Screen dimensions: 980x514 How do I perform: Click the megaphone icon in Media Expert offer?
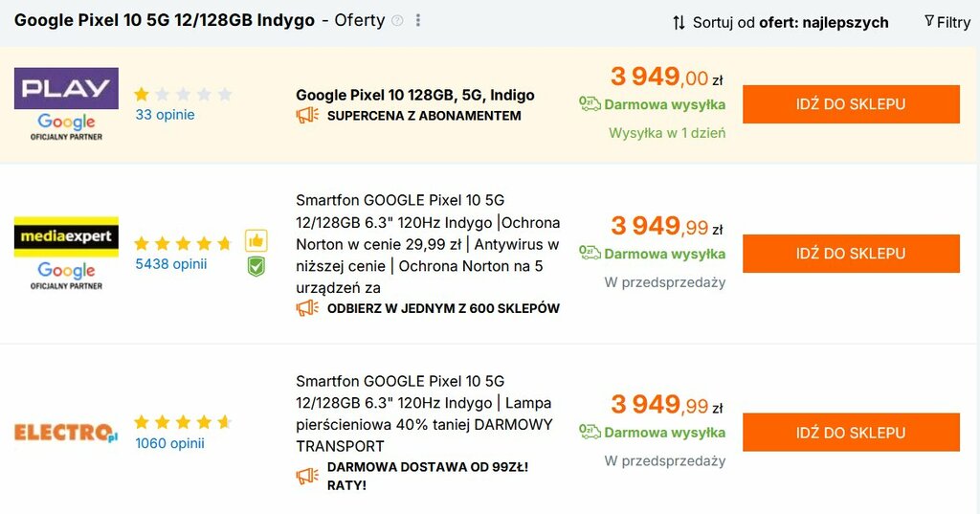307,308
